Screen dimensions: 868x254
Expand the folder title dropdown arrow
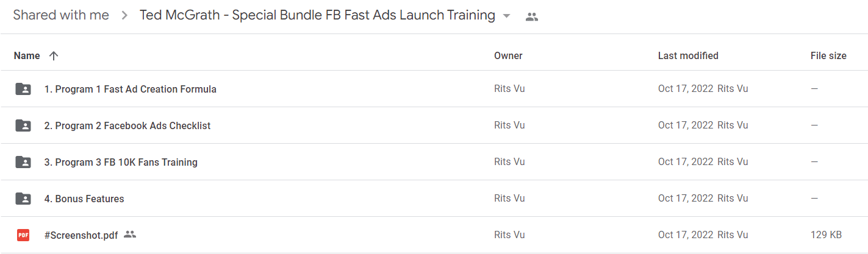[506, 16]
